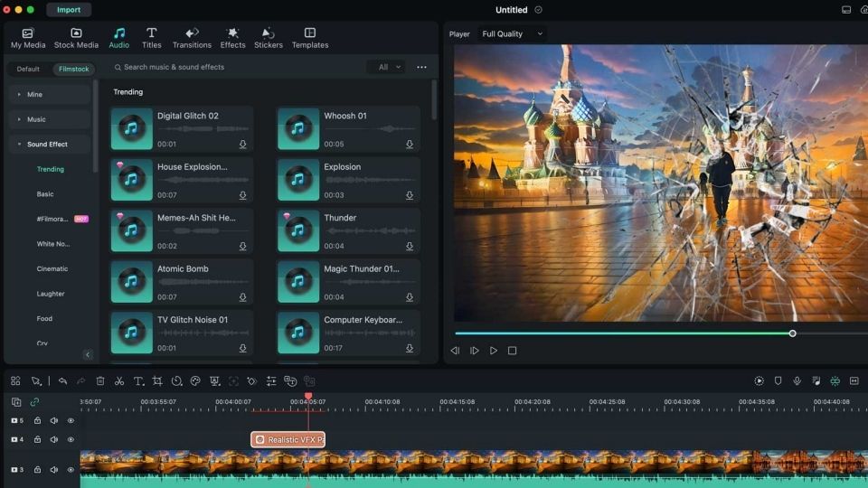Image resolution: width=868 pixels, height=488 pixels.
Task: Open the Stickers tab
Action: pos(268,38)
